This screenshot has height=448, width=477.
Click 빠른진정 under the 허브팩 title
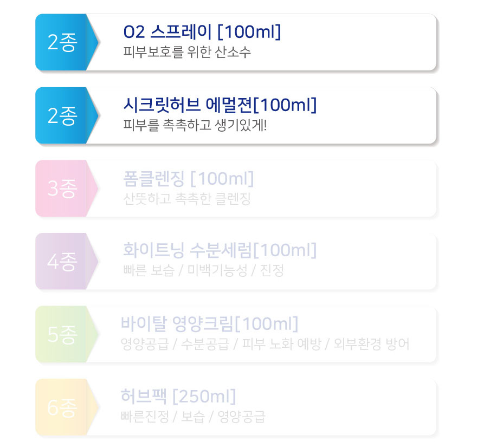144,417
